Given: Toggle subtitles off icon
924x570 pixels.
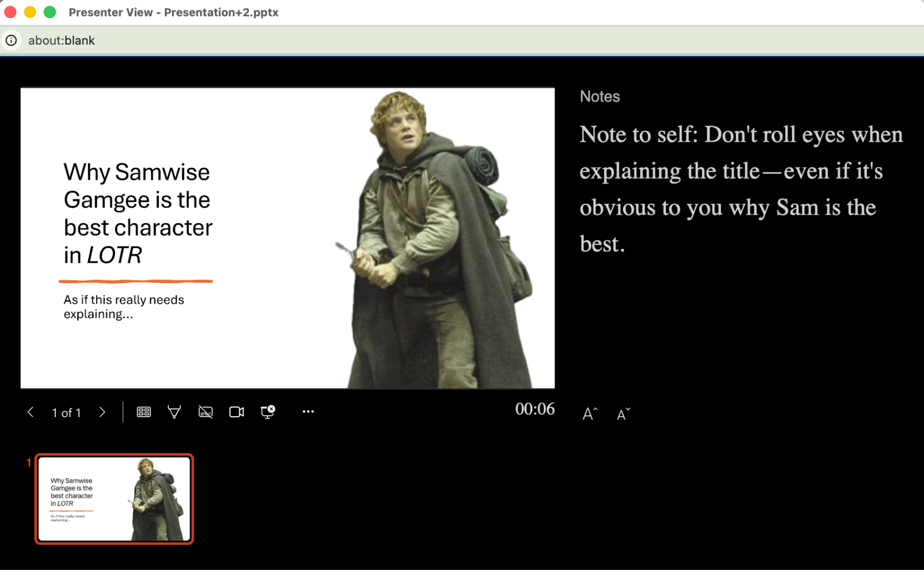Looking at the screenshot, I should click(205, 412).
